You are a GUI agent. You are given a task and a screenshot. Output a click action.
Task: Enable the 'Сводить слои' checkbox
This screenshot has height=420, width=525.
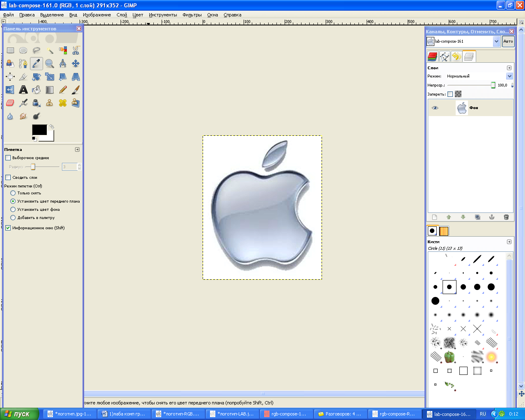(x=8, y=178)
